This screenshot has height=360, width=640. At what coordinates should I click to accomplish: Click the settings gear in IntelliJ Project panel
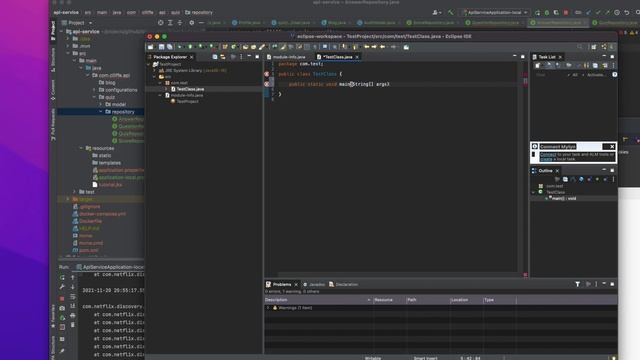(191, 23)
